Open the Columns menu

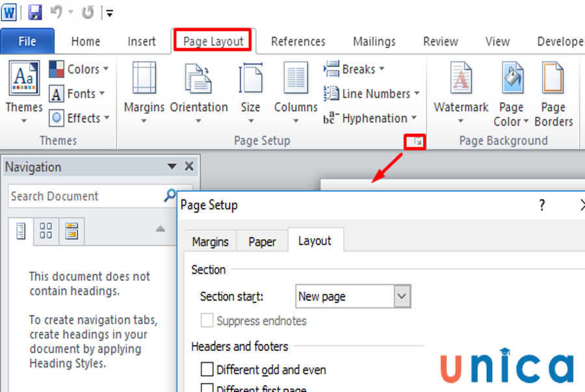[x=296, y=92]
